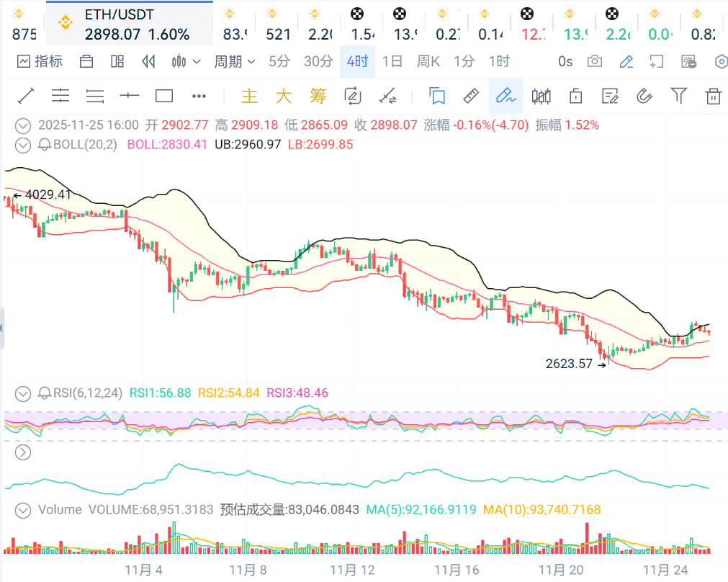Click the hexagon settings icon
The image size is (728, 582).
[x=722, y=62]
